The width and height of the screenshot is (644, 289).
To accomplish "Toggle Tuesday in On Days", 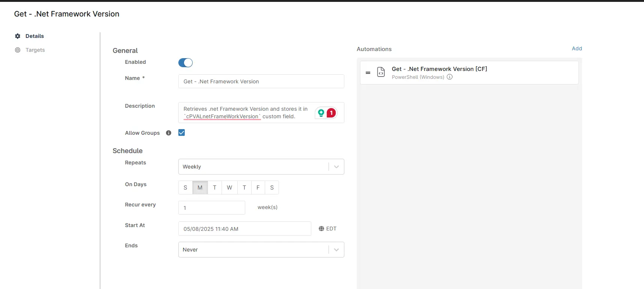I will pyautogui.click(x=215, y=188).
